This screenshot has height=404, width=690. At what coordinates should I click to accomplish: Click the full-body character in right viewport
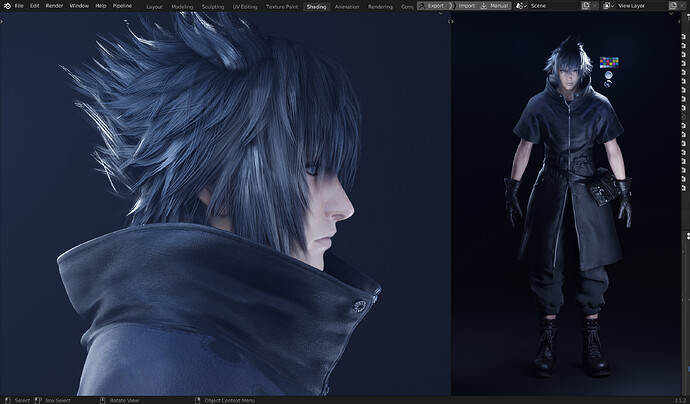click(568, 207)
